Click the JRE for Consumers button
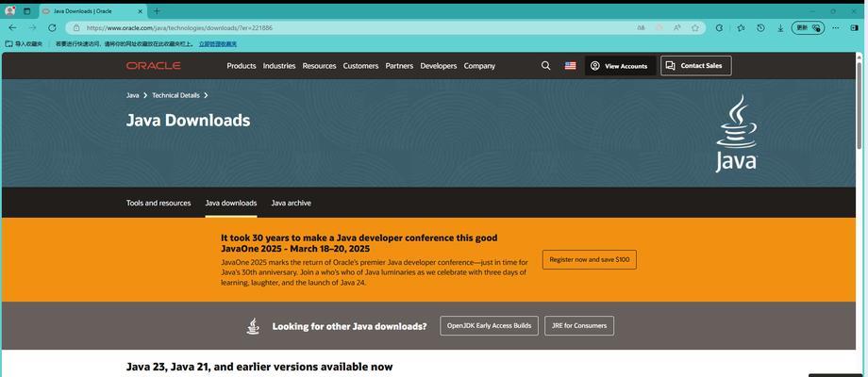This screenshot has width=868, height=377. pyautogui.click(x=579, y=325)
